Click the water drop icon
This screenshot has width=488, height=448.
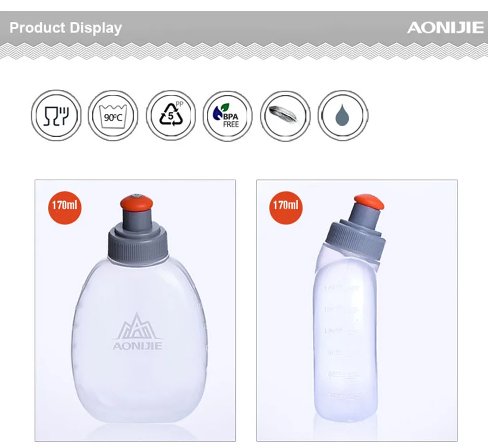click(343, 116)
